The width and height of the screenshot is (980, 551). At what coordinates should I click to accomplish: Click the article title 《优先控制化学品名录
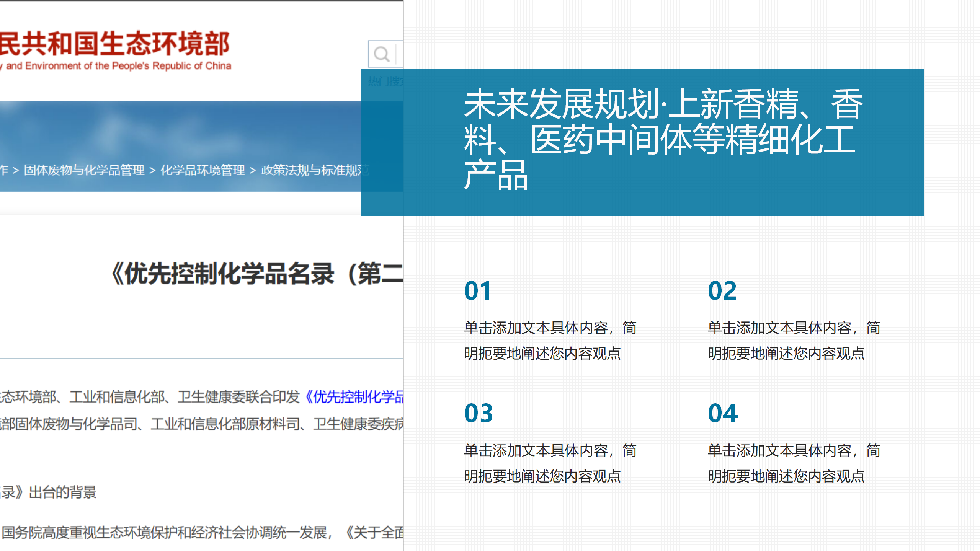(x=256, y=274)
